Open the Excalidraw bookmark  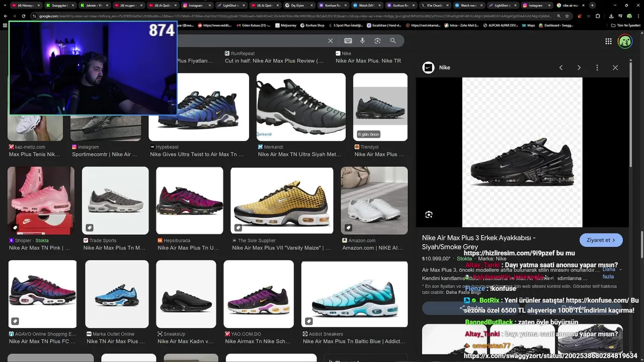click(x=384, y=25)
